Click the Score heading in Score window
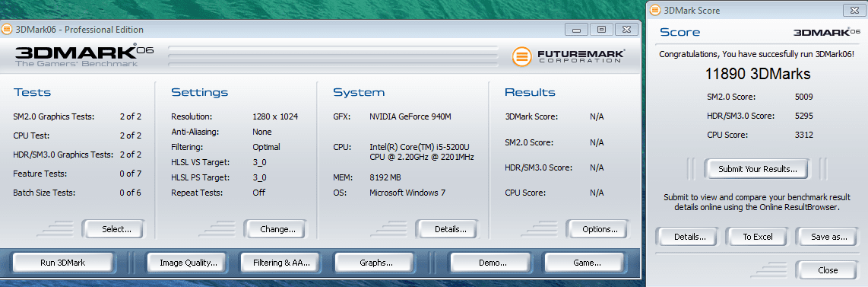 (680, 32)
